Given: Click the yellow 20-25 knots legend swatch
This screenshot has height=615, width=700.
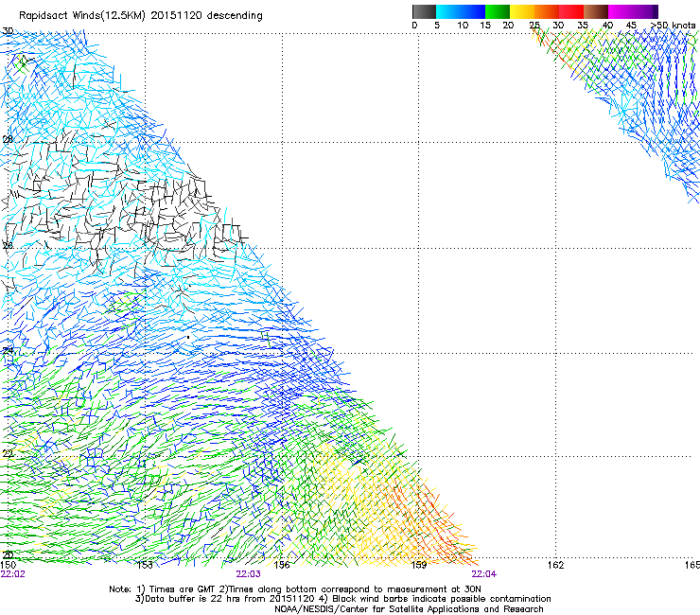Looking at the screenshot, I should [522, 11].
